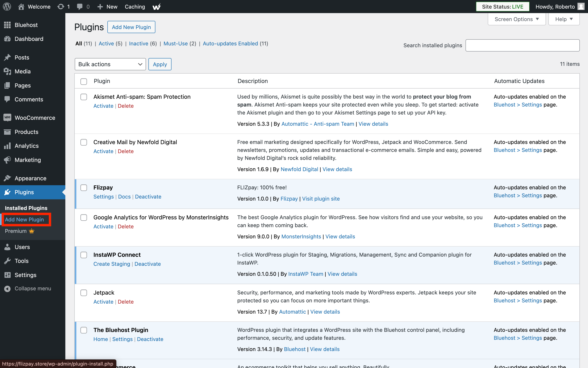Click into Search installed plugins field
The width and height of the screenshot is (588, 368).
tap(522, 45)
